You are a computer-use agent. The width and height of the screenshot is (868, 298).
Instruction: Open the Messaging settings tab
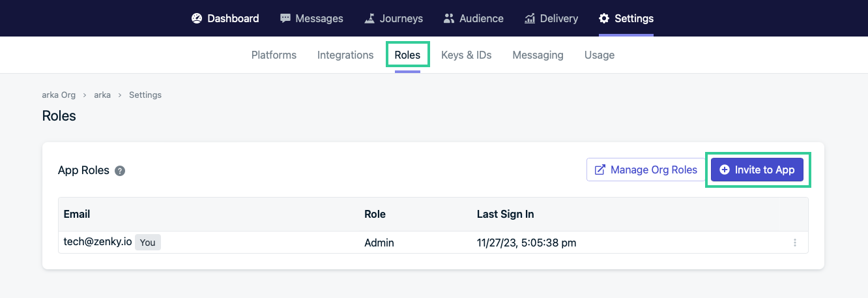pos(538,55)
